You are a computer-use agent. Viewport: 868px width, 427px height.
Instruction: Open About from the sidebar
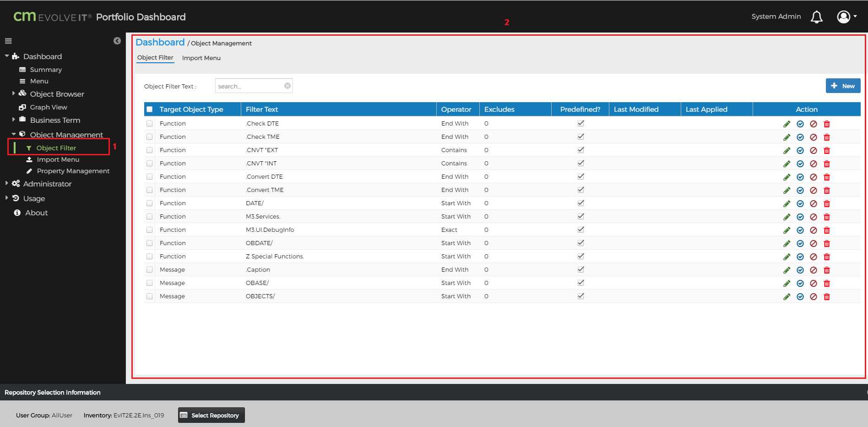click(36, 213)
